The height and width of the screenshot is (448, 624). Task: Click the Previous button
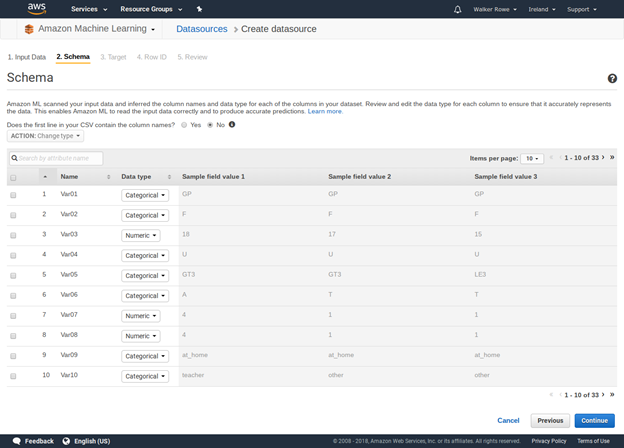(550, 421)
